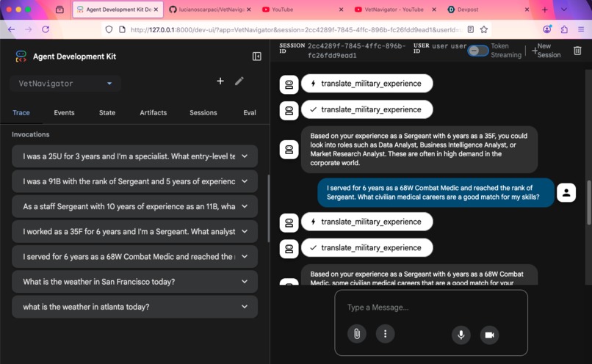The image size is (592, 364).
Task: Switch to the Trace tab
Action: [21, 113]
